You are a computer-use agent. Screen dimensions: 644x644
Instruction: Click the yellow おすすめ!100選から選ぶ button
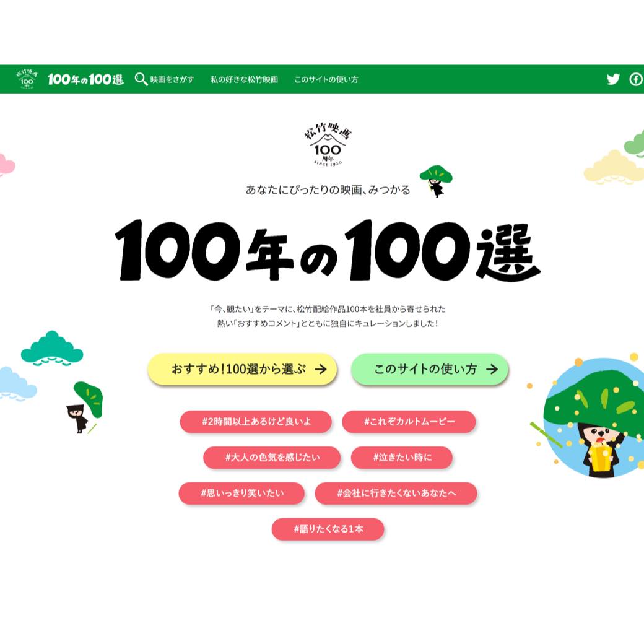(x=242, y=369)
